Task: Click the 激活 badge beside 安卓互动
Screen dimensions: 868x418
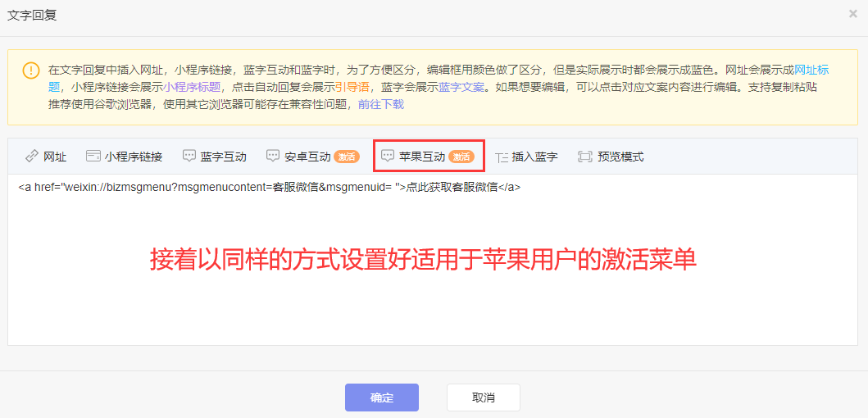Action: tap(347, 157)
